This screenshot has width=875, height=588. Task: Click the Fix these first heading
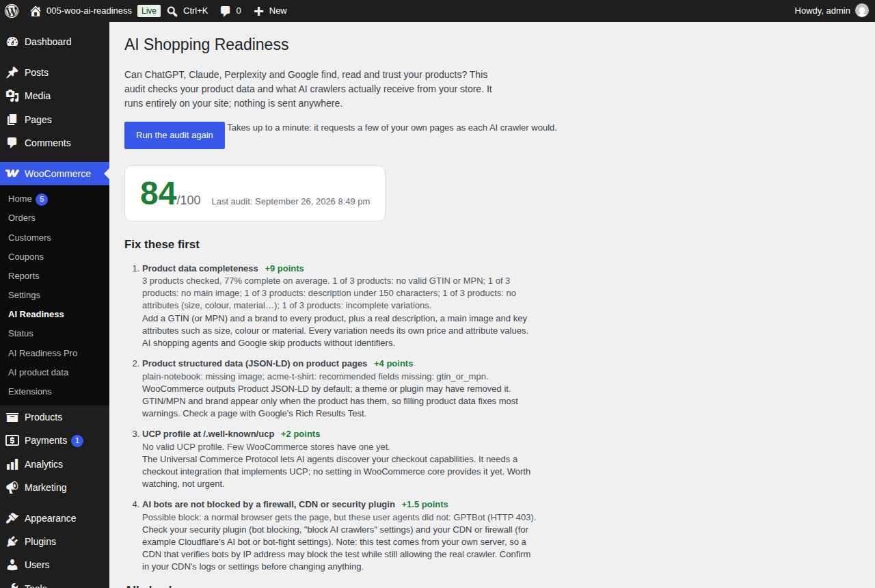pos(162,244)
